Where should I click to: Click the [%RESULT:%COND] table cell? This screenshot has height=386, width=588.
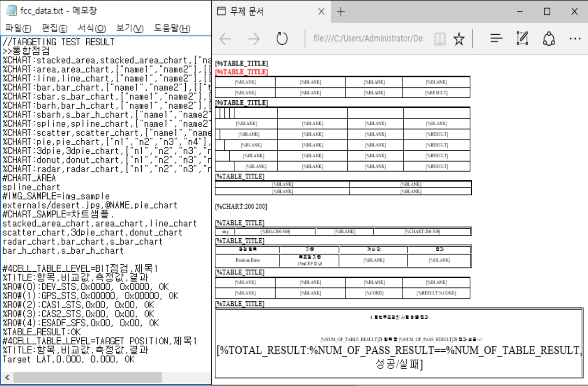[436, 293]
